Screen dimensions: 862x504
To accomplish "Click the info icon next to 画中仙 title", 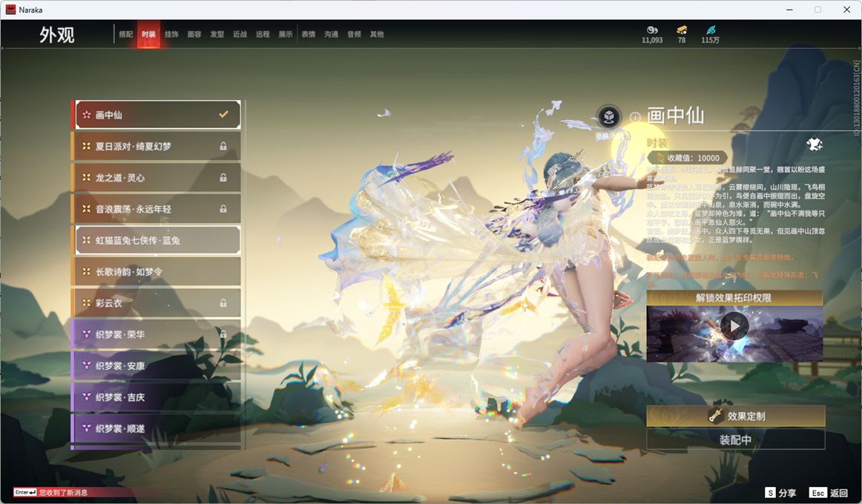I will [635, 117].
